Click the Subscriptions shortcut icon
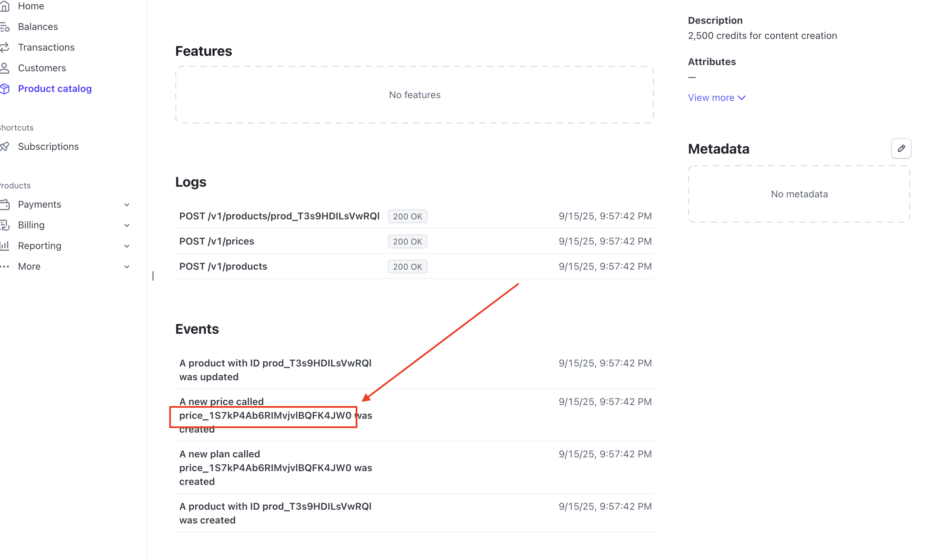 tap(4, 147)
